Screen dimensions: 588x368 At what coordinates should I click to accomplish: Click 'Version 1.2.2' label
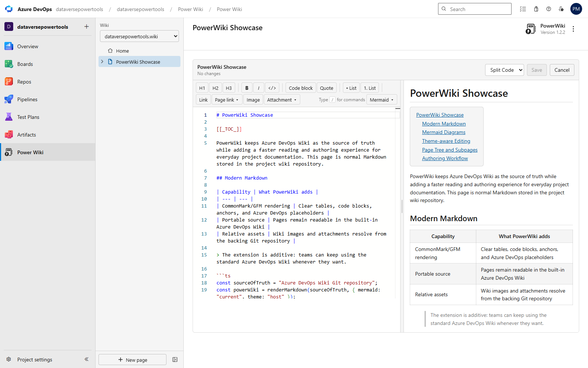click(553, 32)
